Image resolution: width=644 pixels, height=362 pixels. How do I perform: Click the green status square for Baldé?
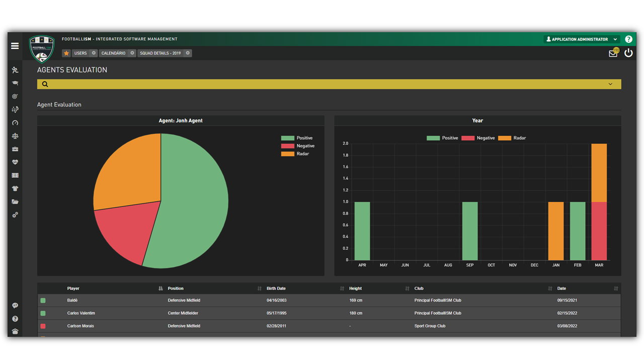43,300
